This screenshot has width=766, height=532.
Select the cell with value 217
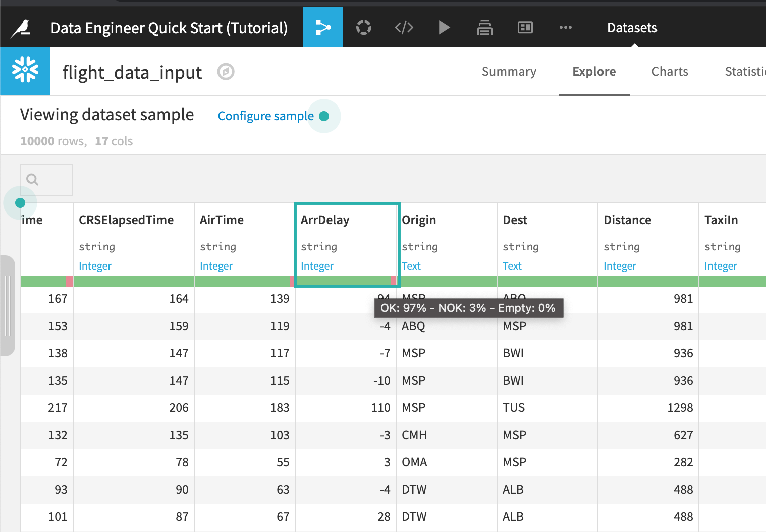47,408
